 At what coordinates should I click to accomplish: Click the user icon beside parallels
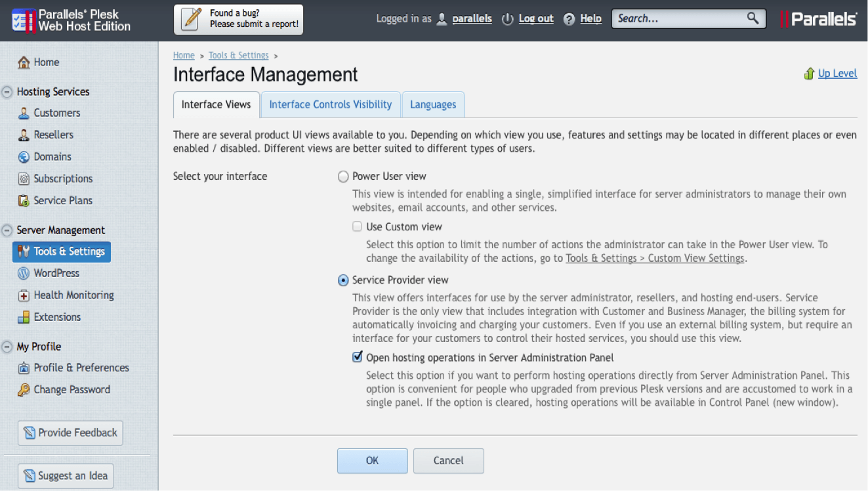coord(442,19)
